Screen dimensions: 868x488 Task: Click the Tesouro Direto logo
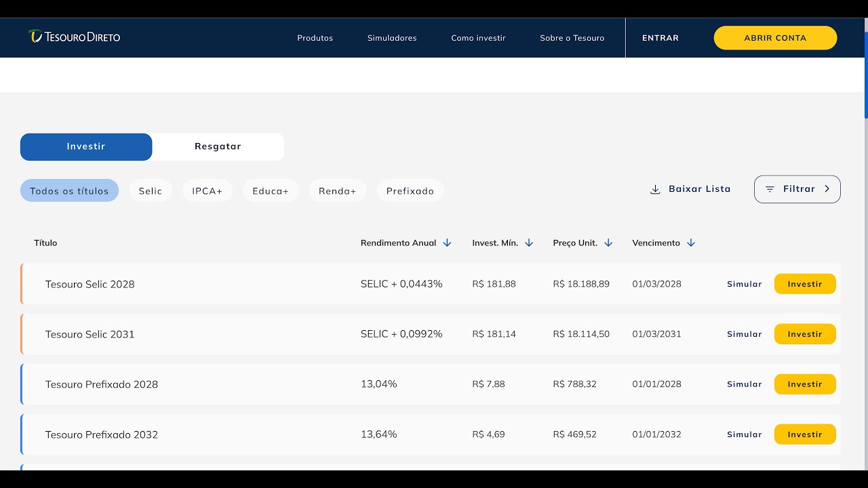(74, 37)
